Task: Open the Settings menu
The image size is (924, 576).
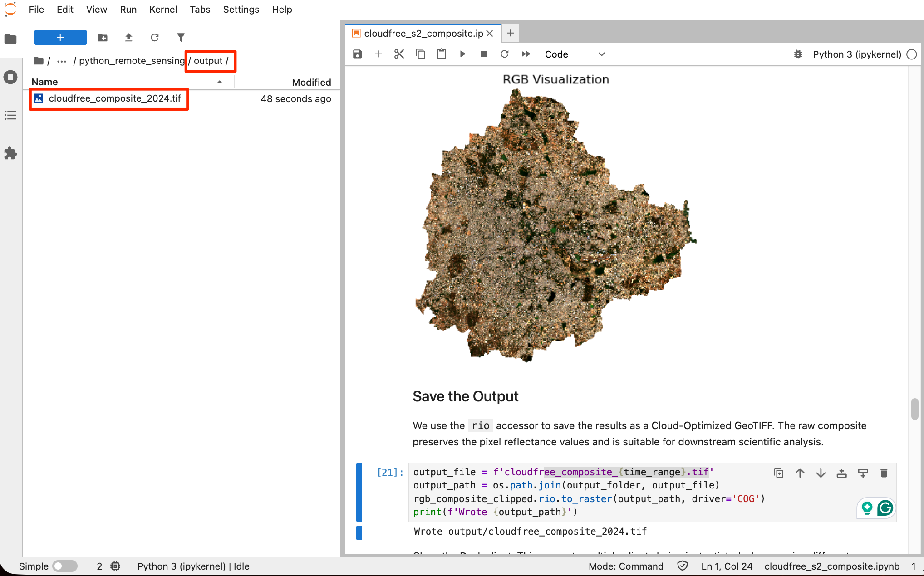Action: pyautogui.click(x=241, y=10)
